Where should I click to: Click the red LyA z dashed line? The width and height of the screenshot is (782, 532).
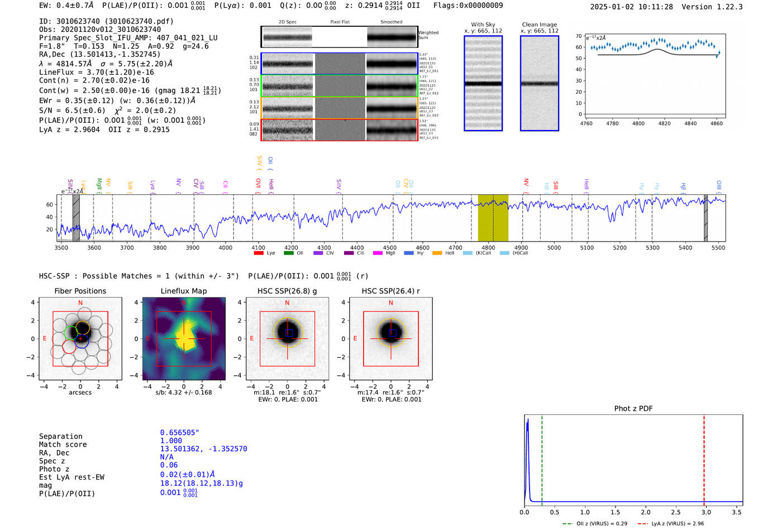(x=704, y=460)
